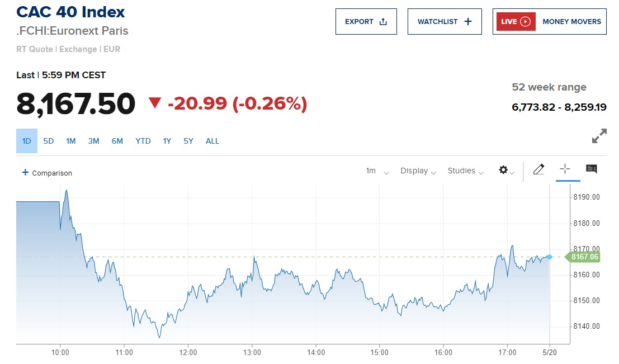Expand the 1m interval dropdown
619x364 pixels.
point(377,171)
